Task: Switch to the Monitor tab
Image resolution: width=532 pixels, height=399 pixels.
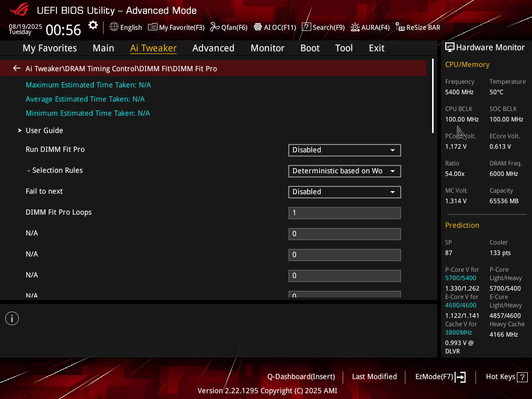Action: click(x=268, y=48)
